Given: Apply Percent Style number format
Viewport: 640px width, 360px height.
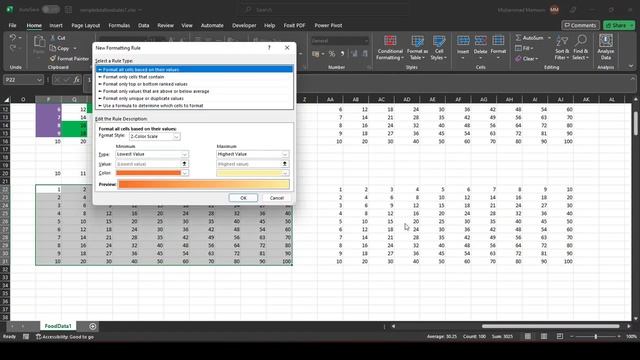Looking at the screenshot, I should tap(332, 54).
